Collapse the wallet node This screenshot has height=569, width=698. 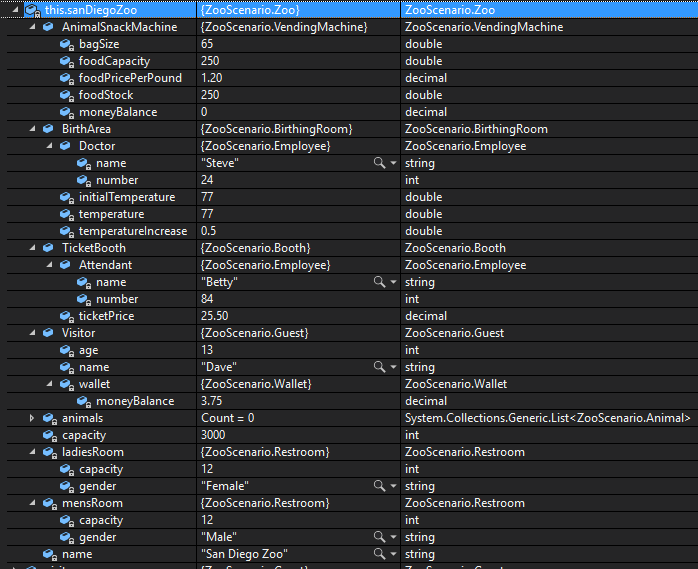pos(49,384)
